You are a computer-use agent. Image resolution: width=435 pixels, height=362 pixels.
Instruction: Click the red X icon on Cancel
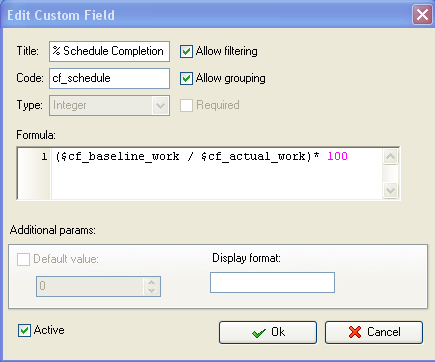pyautogui.click(x=355, y=332)
